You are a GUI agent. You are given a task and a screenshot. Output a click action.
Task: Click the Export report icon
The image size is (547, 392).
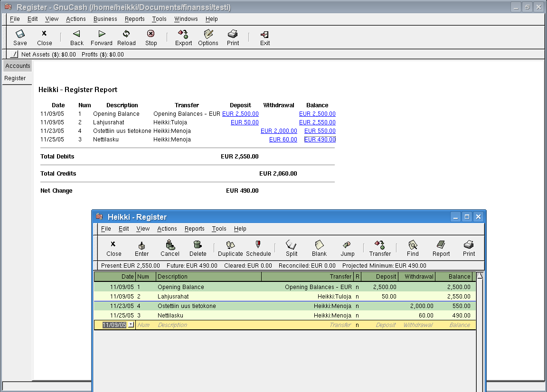tap(183, 34)
